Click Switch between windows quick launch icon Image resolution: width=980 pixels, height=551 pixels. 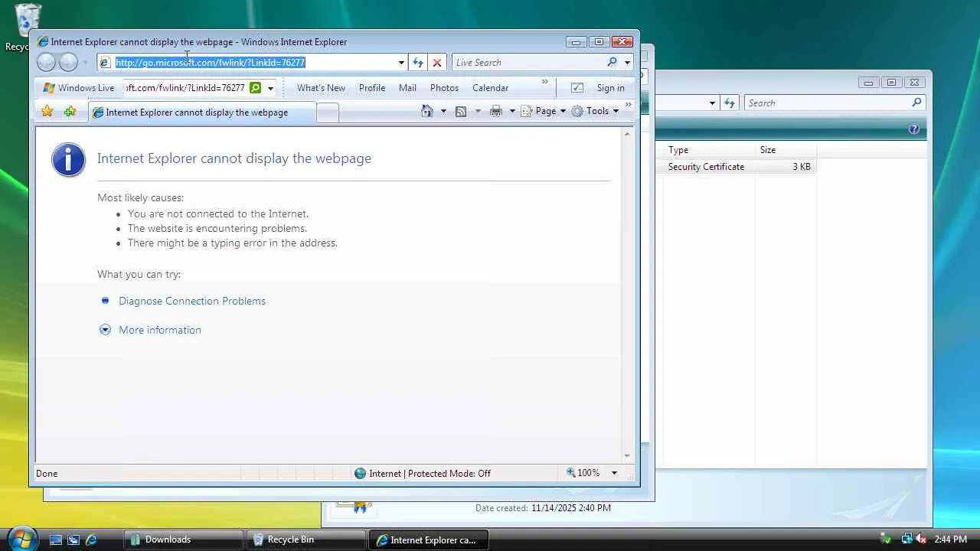pos(73,540)
